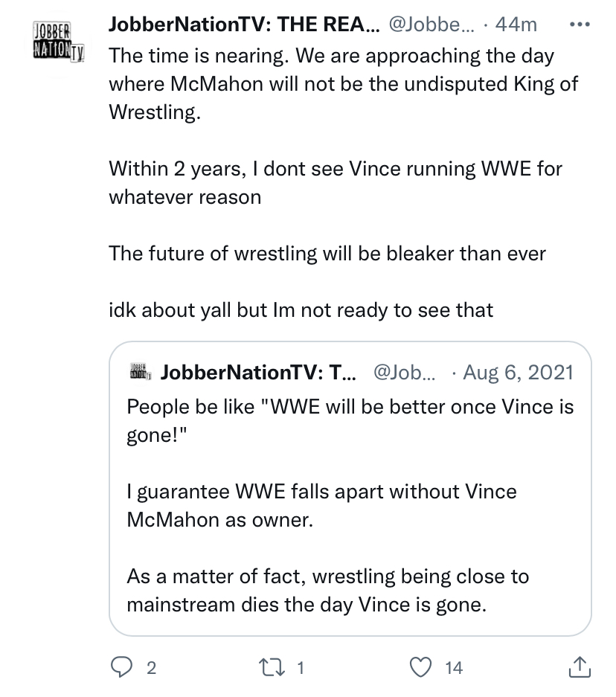Click the reply count number 2

pos(151,669)
